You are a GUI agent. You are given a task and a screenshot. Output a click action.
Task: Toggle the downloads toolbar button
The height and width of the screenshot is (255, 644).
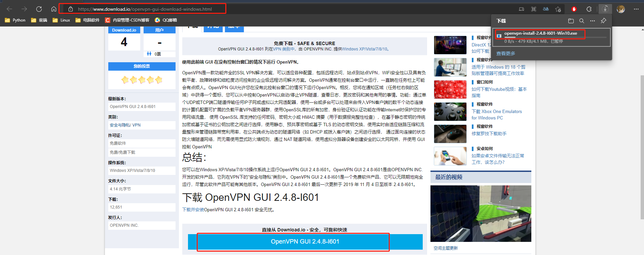tap(605, 9)
